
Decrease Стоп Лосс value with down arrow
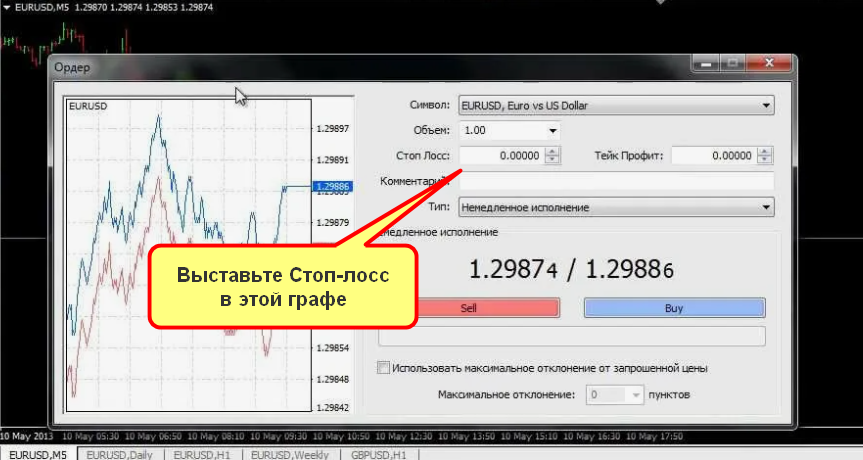[552, 160]
